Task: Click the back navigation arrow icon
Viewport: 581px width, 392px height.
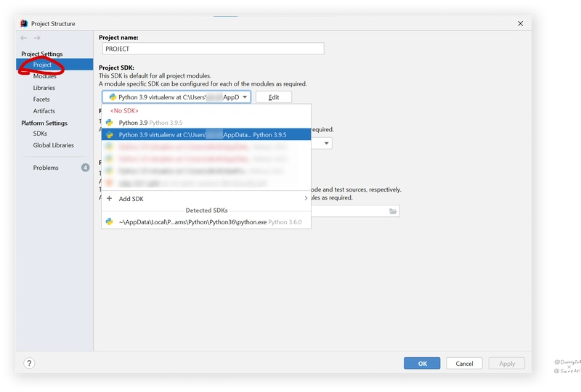Action: (x=24, y=38)
